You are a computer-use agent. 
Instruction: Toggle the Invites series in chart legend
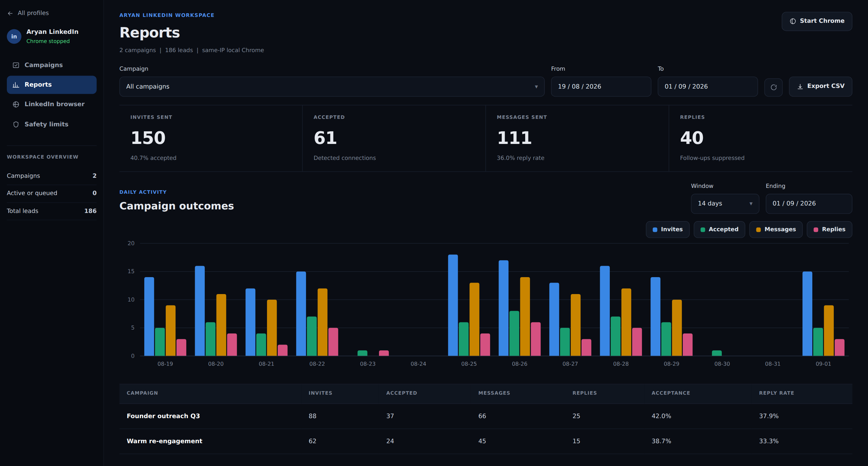(667, 230)
